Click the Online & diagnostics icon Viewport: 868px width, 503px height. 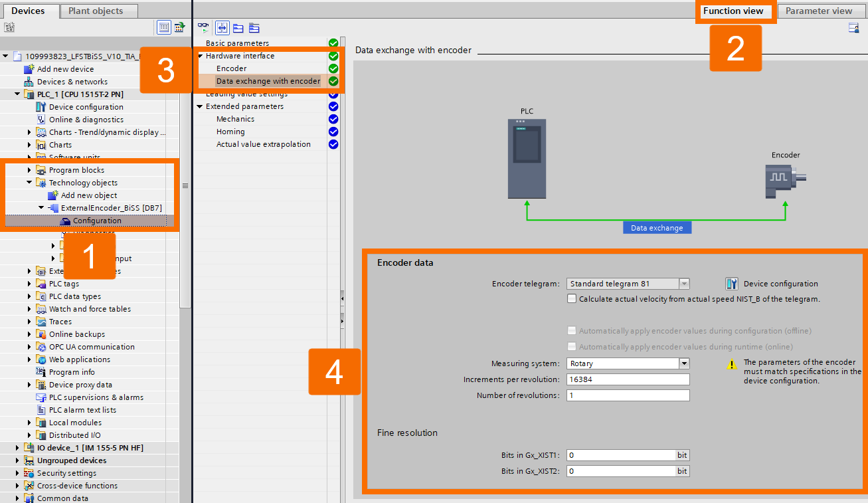(41, 120)
